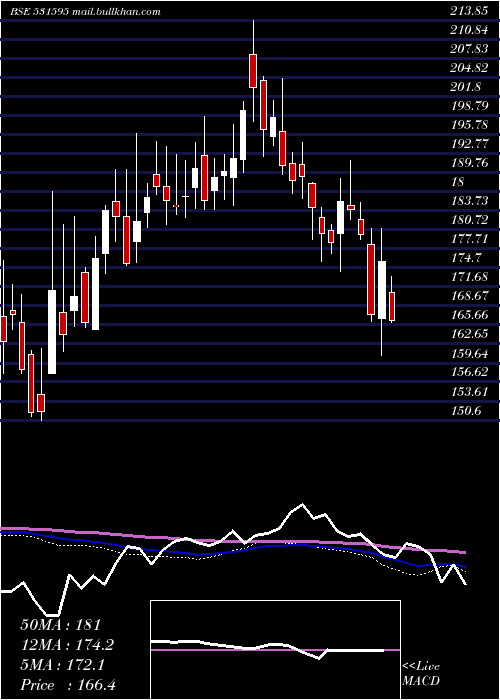Select the 150.6 axis value
The image size is (500, 700).
click(466, 410)
